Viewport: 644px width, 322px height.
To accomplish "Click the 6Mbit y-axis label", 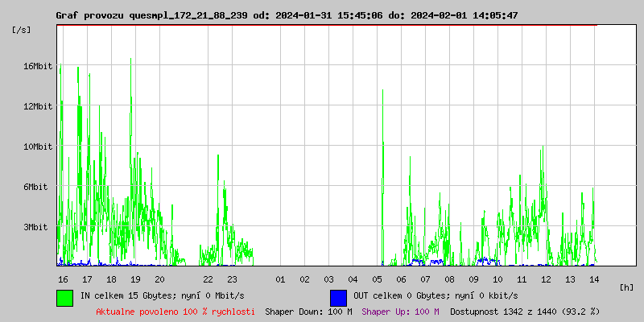I will point(35,187).
